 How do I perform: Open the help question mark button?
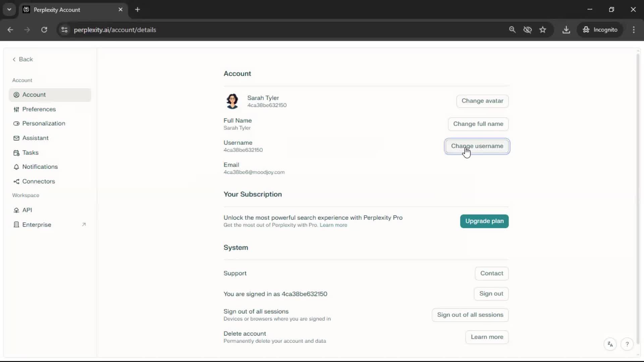[x=627, y=344]
